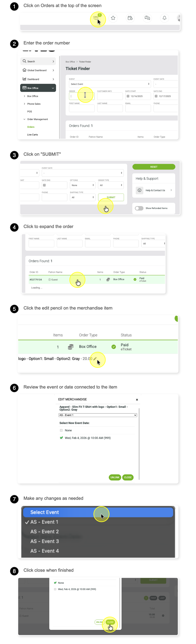Select AS - Event 3 from the list
Screen dimensions: 196x644
(x=45, y=542)
